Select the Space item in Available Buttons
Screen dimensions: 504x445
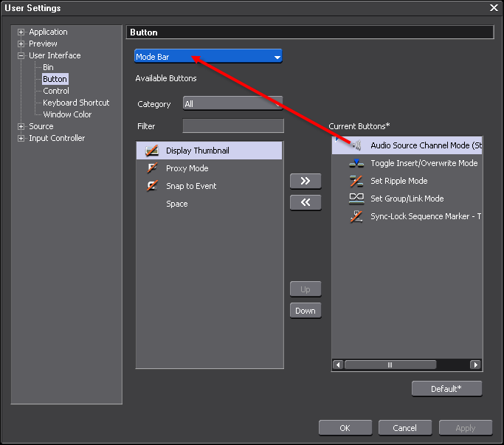coord(177,204)
